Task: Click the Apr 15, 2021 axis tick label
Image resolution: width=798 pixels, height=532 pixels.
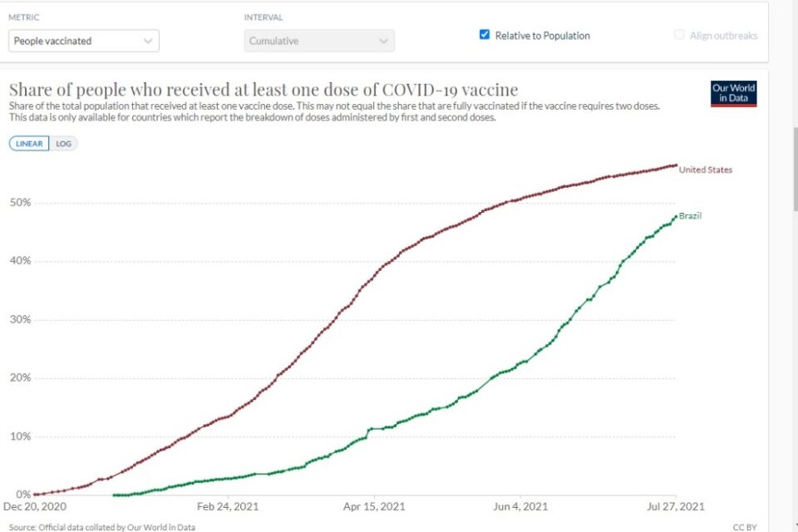Action: click(374, 506)
